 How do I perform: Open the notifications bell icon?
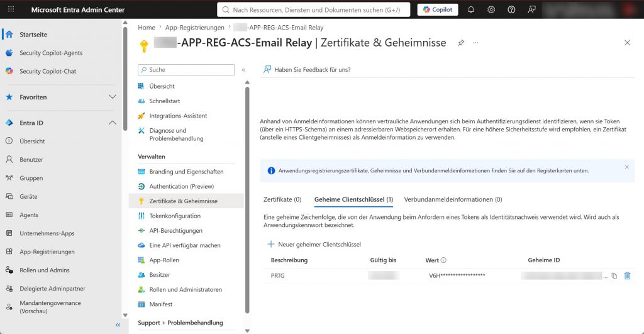point(471,9)
